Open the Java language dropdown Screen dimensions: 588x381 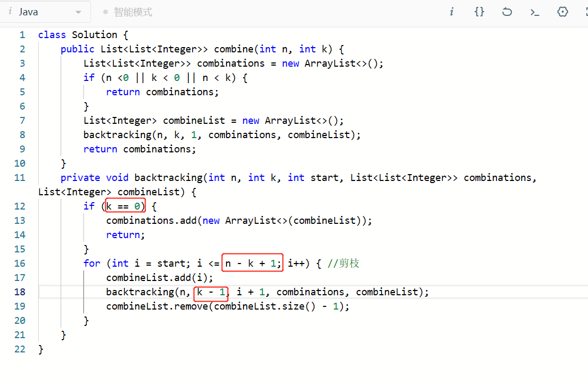pyautogui.click(x=45, y=12)
